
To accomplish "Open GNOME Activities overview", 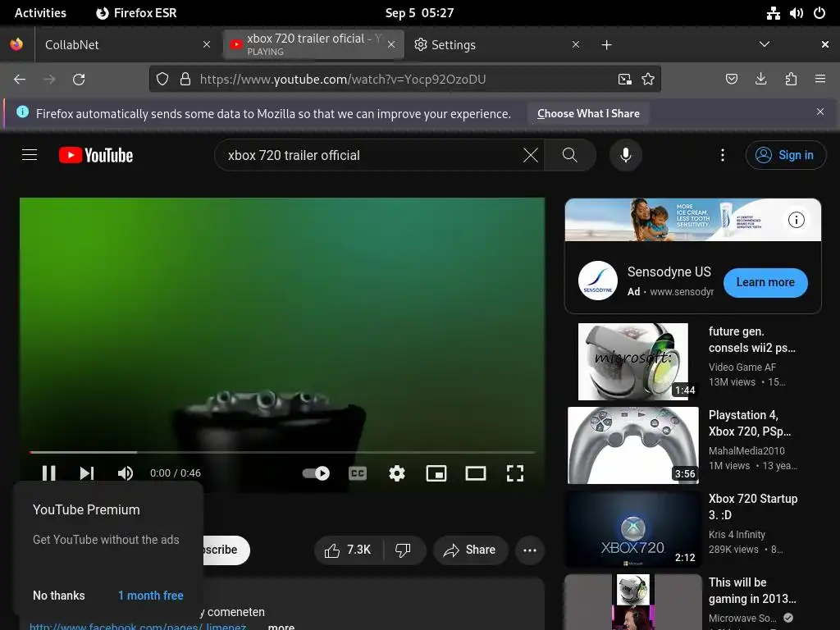I will pyautogui.click(x=40, y=13).
